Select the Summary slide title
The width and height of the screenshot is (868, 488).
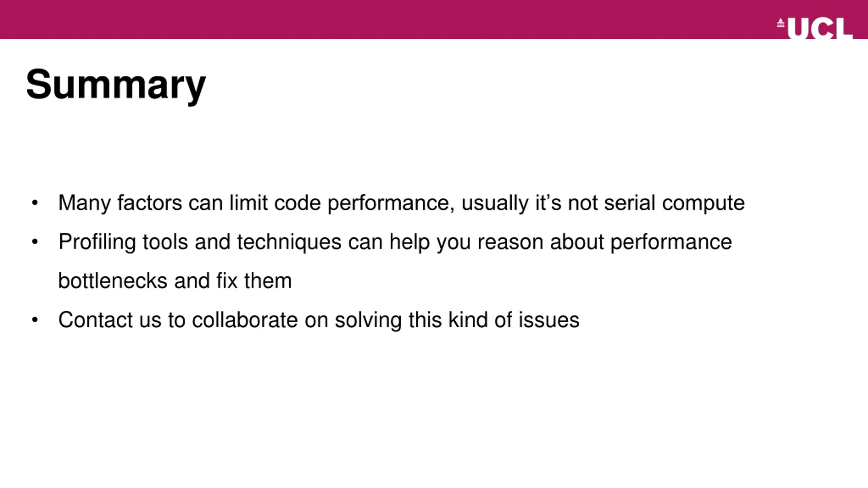116,84
